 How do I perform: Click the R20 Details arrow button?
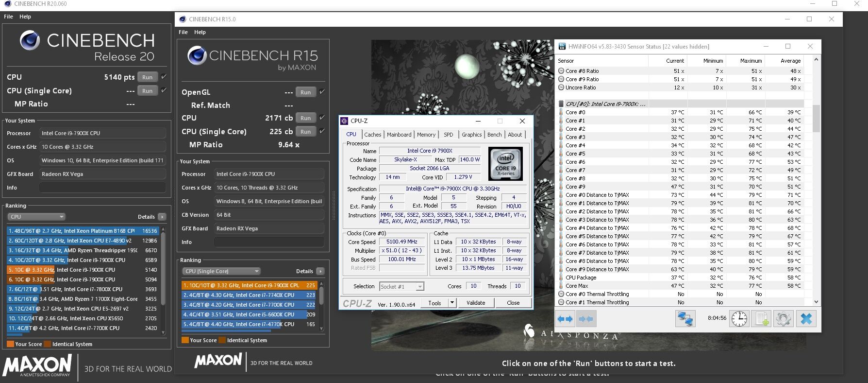(x=162, y=217)
